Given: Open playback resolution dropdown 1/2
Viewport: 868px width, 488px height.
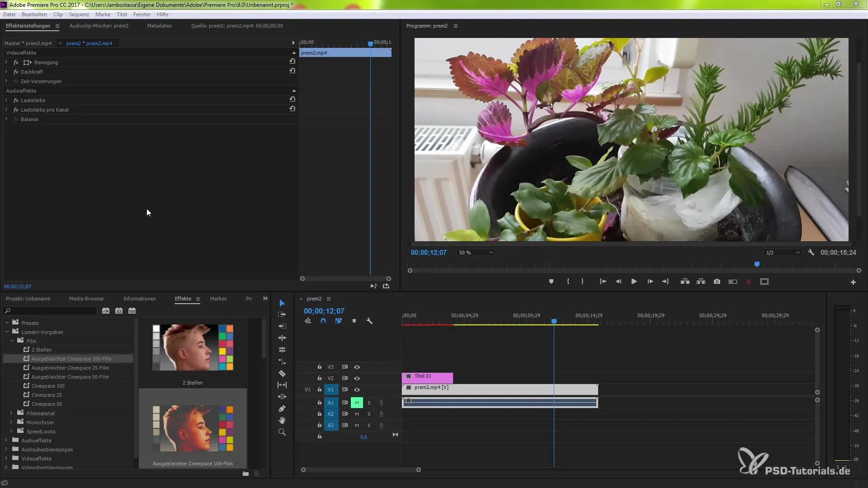Looking at the screenshot, I should click(x=783, y=253).
